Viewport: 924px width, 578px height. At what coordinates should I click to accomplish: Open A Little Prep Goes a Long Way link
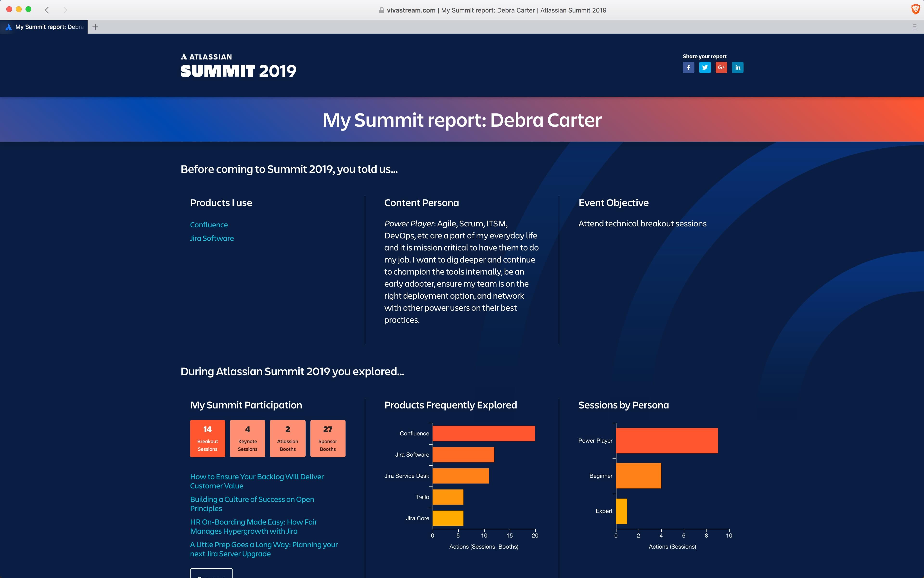[264, 549]
